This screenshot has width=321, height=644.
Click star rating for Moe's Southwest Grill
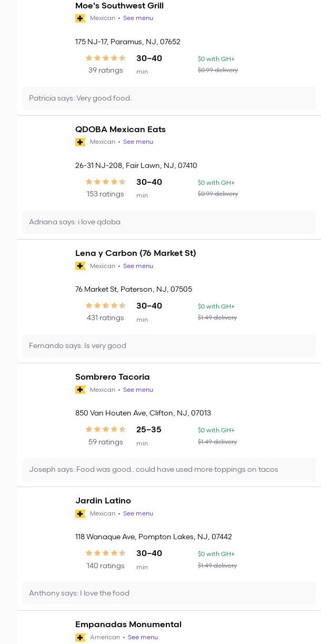(x=105, y=58)
